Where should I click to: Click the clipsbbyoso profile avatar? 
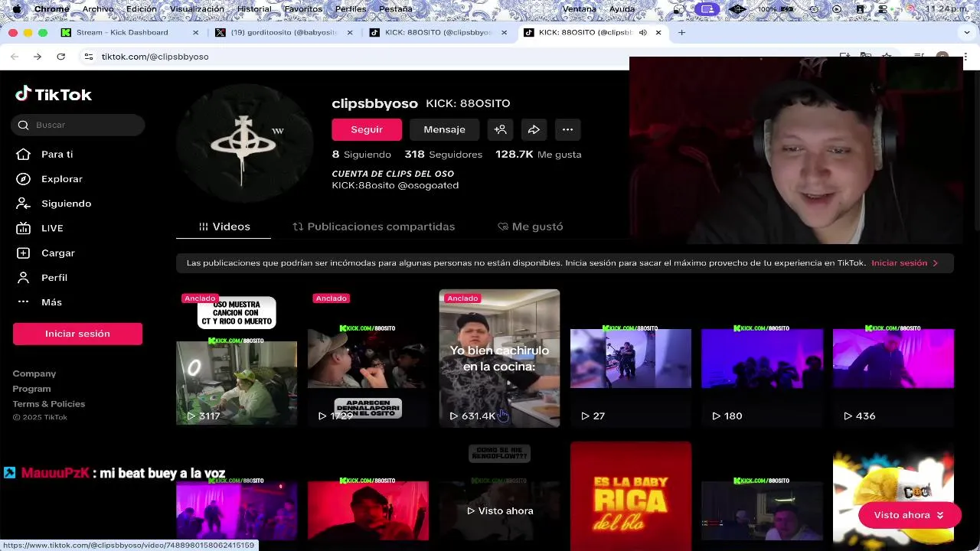pos(244,143)
